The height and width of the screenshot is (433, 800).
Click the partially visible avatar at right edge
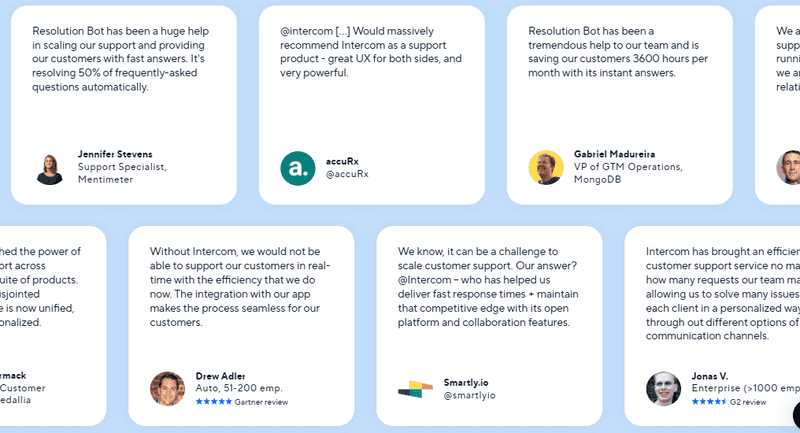coord(789,167)
